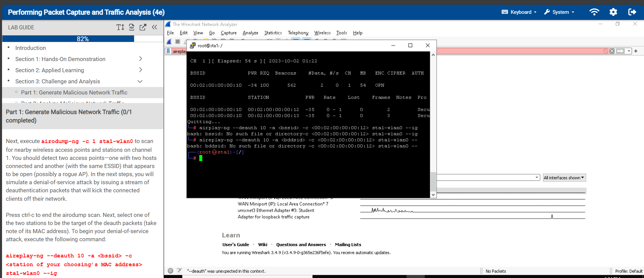Select the WAN Miniport (IP) interface
Image resolution: width=644 pixels, height=278 pixels.
283,204
